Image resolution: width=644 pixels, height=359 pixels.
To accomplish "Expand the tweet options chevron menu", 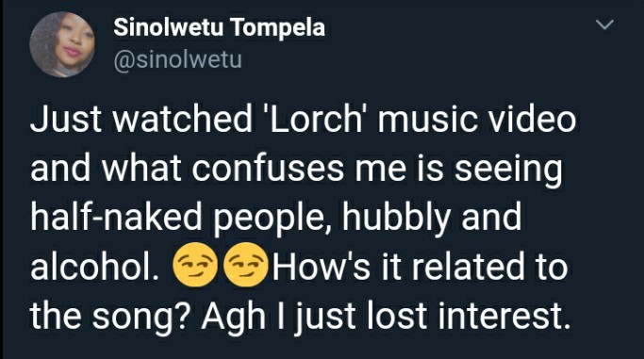I will coord(604,24).
